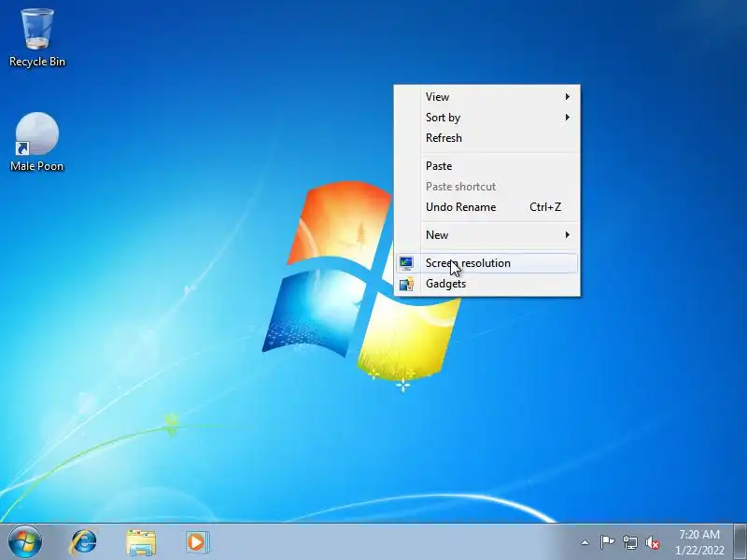
Task: Choose Gadgets in context menu
Action: (486, 284)
